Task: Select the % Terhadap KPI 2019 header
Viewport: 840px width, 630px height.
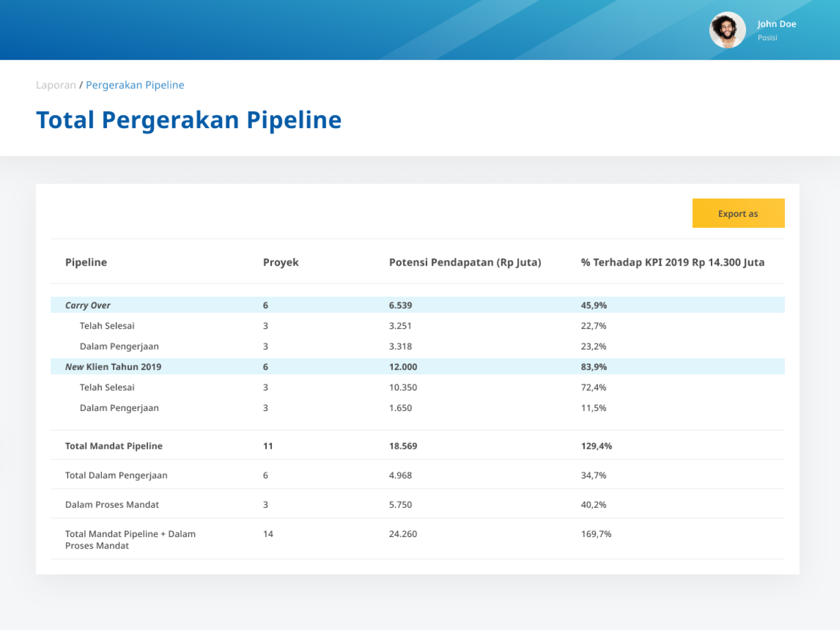Action: point(673,262)
